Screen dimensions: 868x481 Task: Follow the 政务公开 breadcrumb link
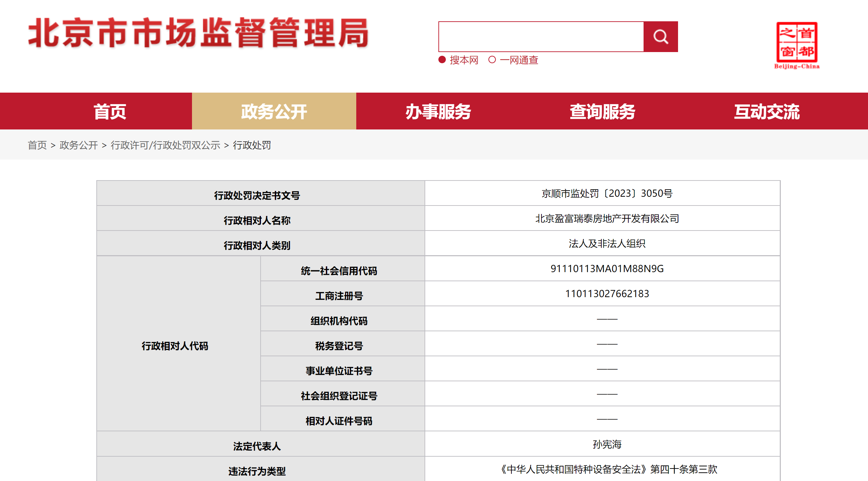pyautogui.click(x=78, y=145)
